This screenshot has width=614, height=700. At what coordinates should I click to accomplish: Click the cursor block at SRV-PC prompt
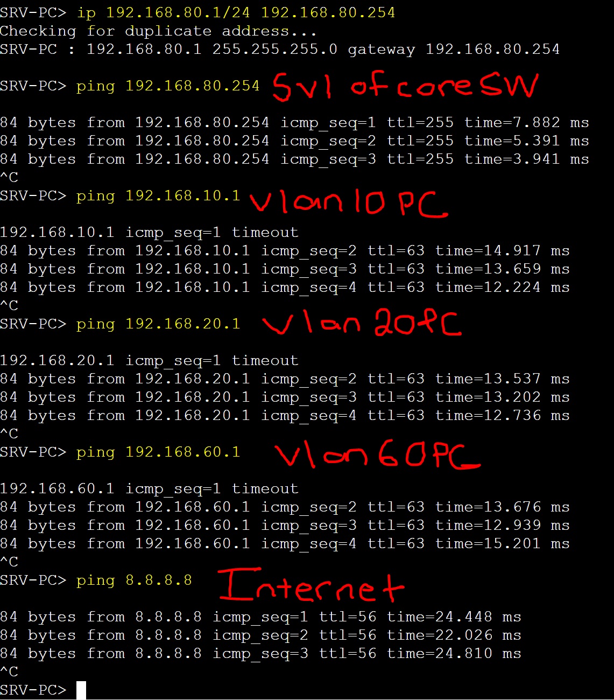tap(81, 690)
